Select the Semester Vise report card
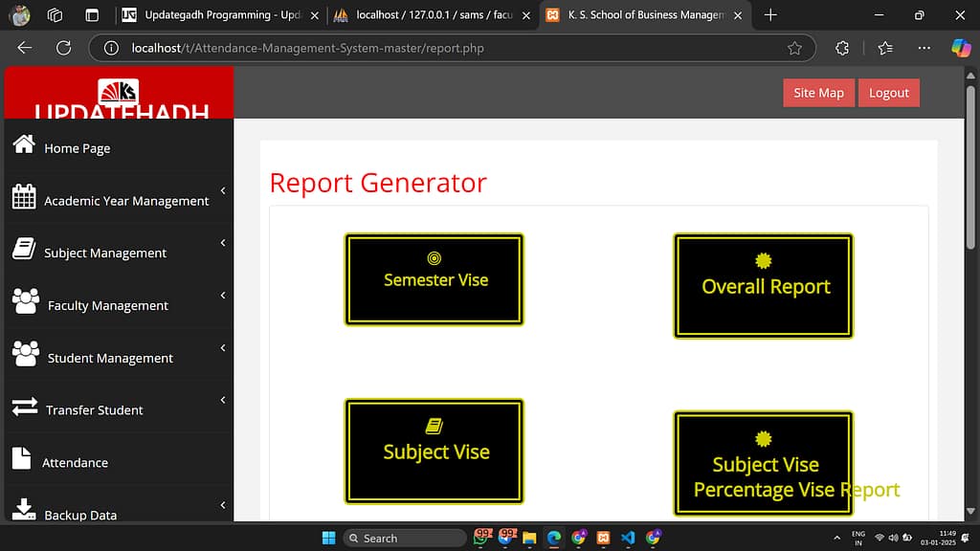Viewport: 980px width, 551px height. (434, 278)
